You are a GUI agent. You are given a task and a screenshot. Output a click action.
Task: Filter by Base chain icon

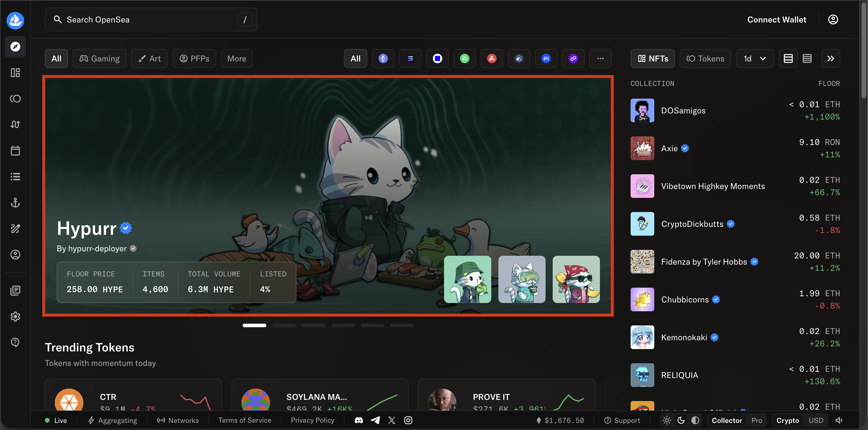click(x=437, y=59)
